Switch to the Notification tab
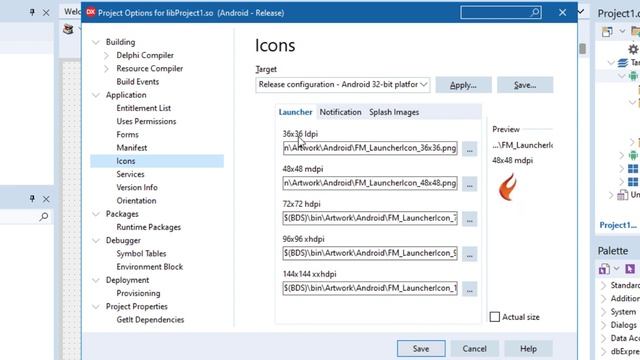This screenshot has height=360, width=640. coord(340,112)
